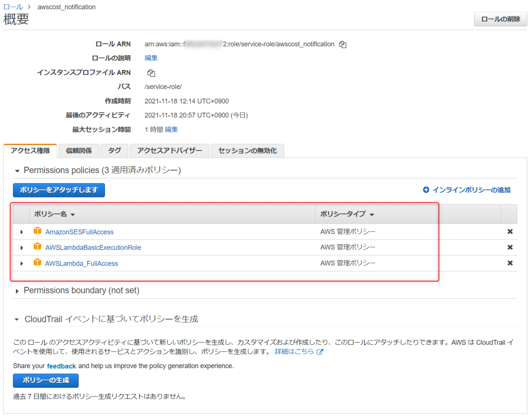This screenshot has height=420, width=531.
Task: Copy the instance profile ARN icon
Action: (151, 73)
